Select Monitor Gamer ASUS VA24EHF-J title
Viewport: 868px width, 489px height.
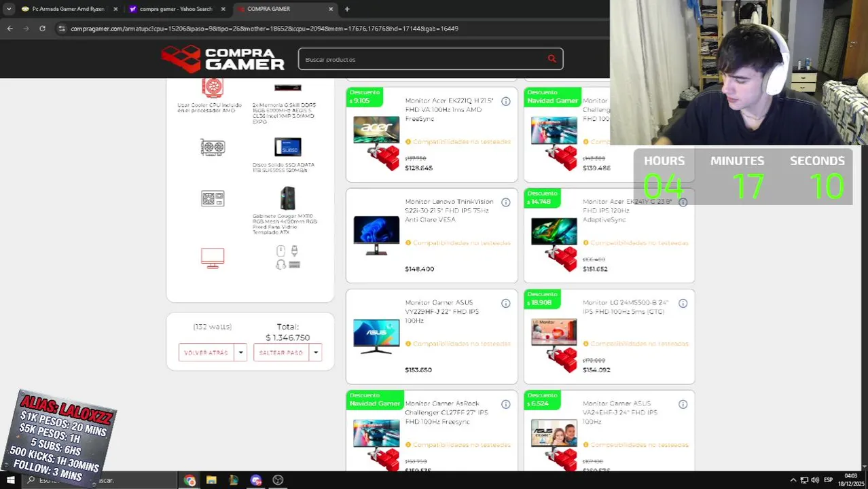click(620, 412)
